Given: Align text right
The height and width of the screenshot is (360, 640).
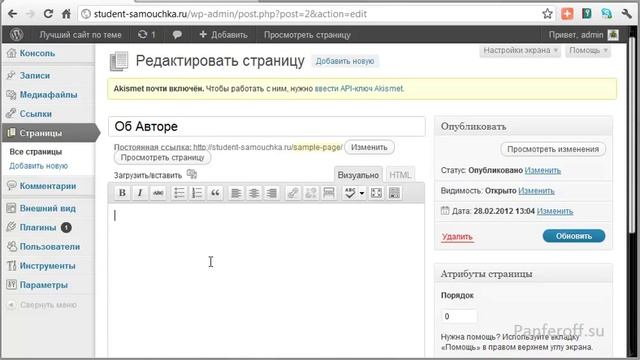Looking at the screenshot, I should (272, 193).
